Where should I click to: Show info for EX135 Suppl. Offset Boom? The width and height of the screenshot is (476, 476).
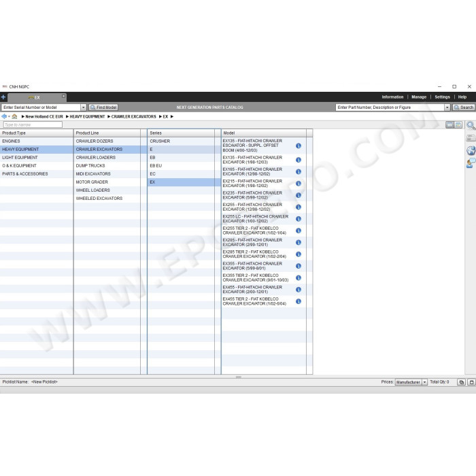point(299,146)
